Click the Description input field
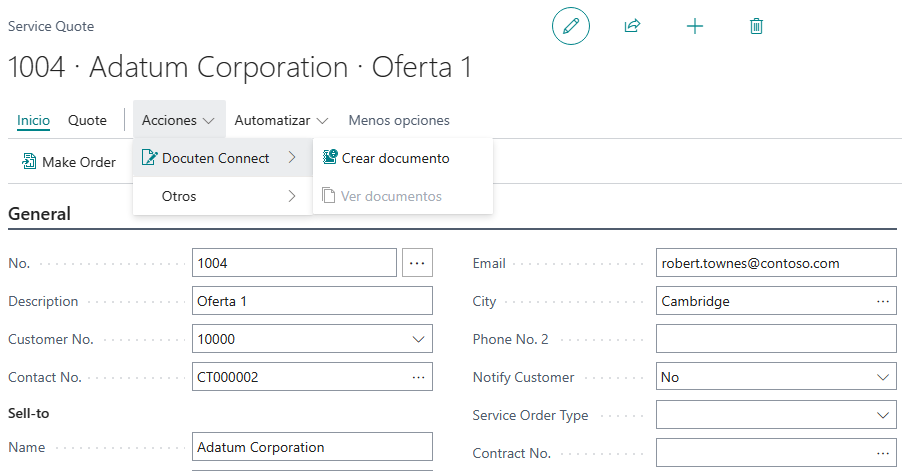Image resolution: width=902 pixels, height=471 pixels. click(x=311, y=301)
